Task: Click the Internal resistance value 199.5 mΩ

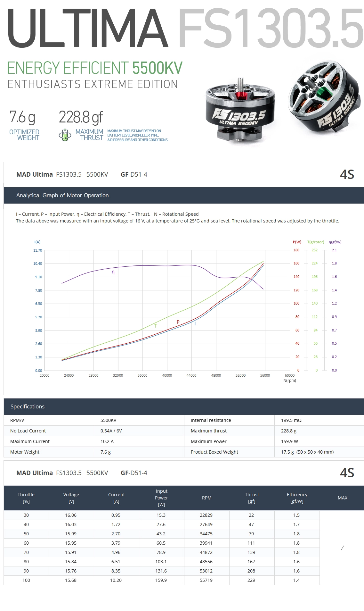Action: (x=291, y=420)
